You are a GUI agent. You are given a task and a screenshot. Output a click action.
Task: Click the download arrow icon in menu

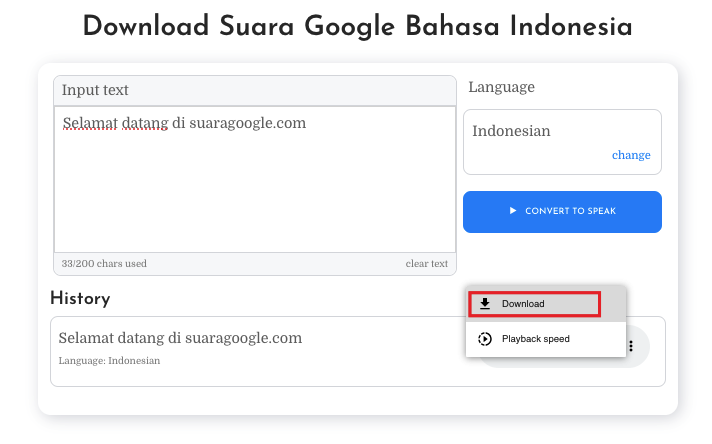tap(485, 304)
